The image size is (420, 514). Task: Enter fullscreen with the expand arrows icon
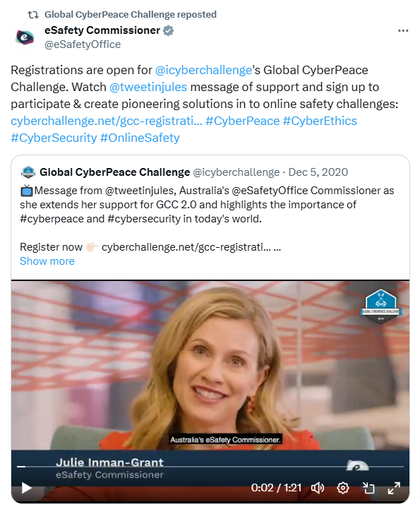pyautogui.click(x=394, y=488)
